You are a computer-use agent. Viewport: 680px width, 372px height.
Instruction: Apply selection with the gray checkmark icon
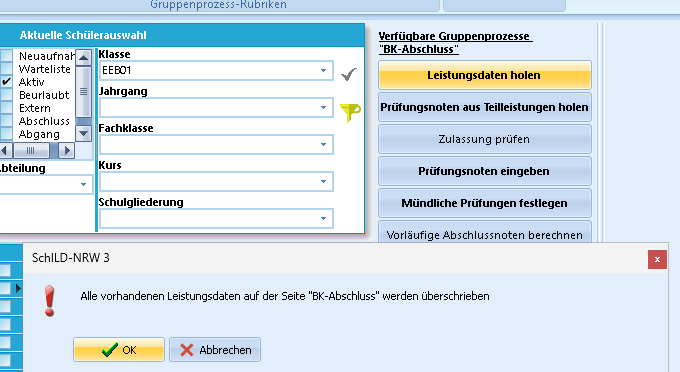[349, 74]
